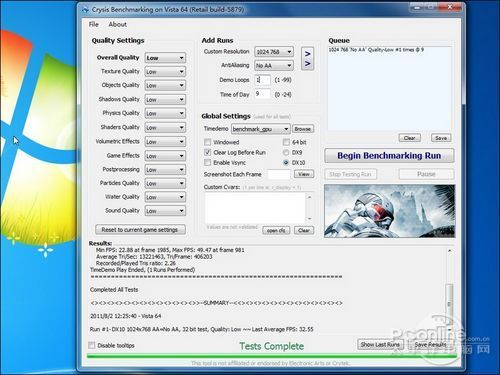Clear the Custom Cvars box
The width and height of the screenshot is (500, 375).
pos(304,230)
